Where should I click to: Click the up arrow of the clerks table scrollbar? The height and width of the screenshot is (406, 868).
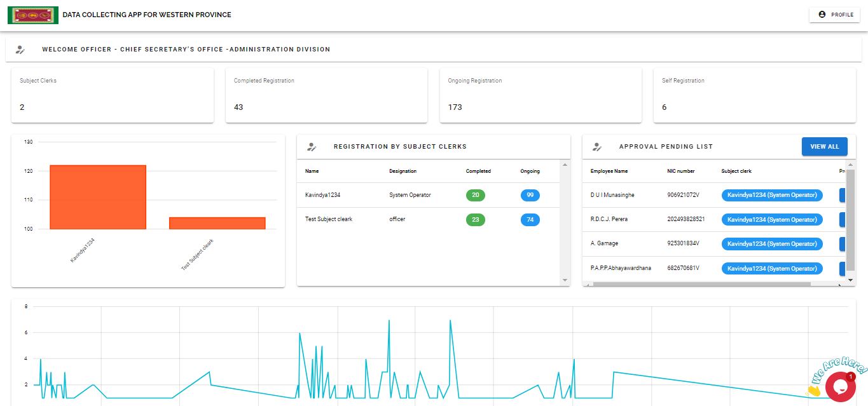coord(565,165)
